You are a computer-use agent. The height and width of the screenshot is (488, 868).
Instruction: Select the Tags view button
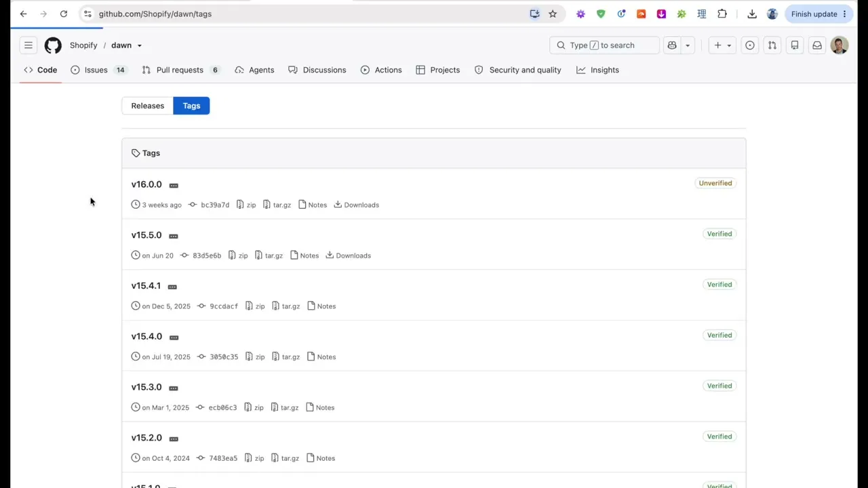[191, 106]
